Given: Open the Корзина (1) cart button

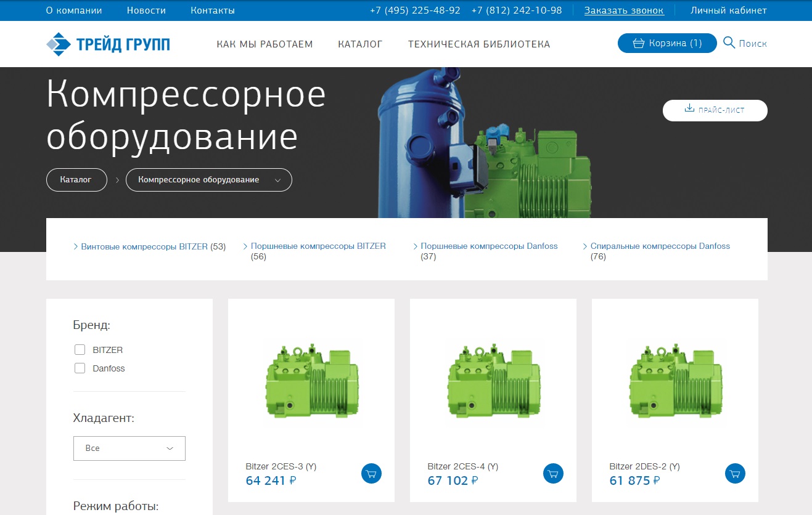Looking at the screenshot, I should tap(667, 43).
